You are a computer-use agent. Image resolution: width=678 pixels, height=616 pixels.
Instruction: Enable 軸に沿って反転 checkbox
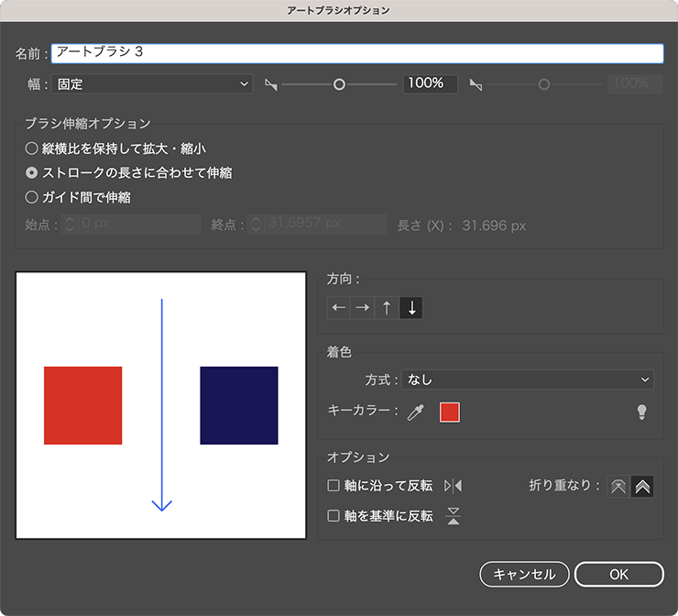click(334, 486)
